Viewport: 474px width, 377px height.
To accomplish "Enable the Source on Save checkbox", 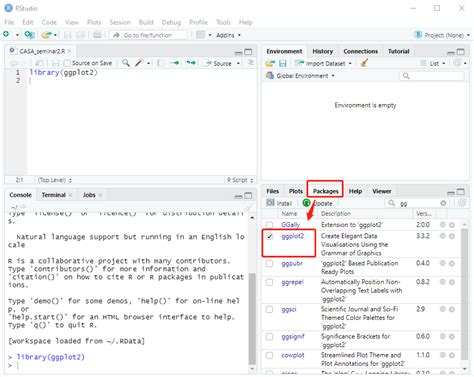I will (x=67, y=63).
